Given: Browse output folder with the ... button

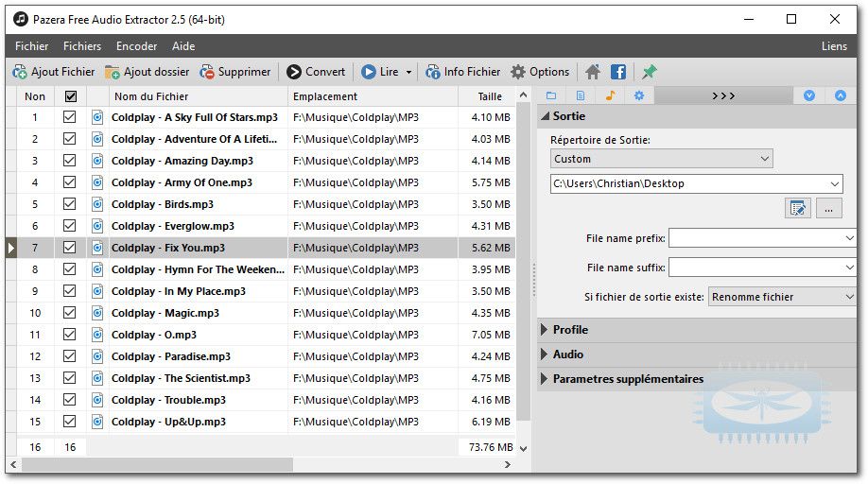Looking at the screenshot, I should pyautogui.click(x=828, y=209).
